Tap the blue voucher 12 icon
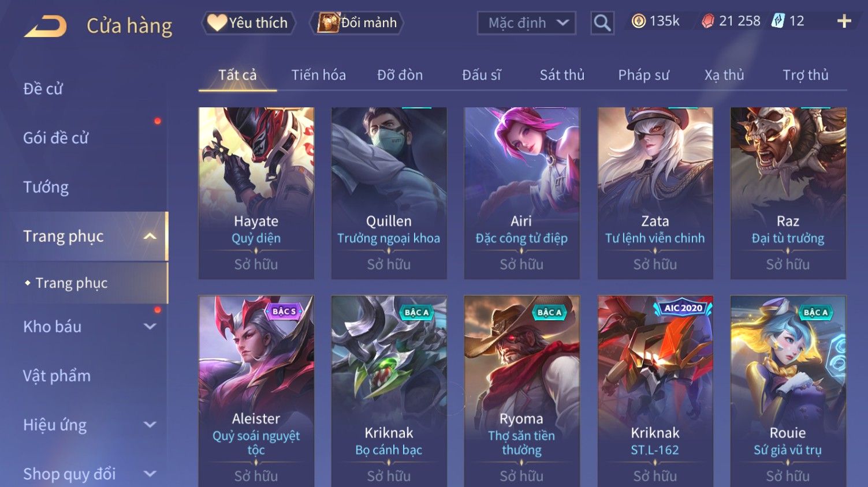Viewport: 868px width, 487px height. point(778,21)
